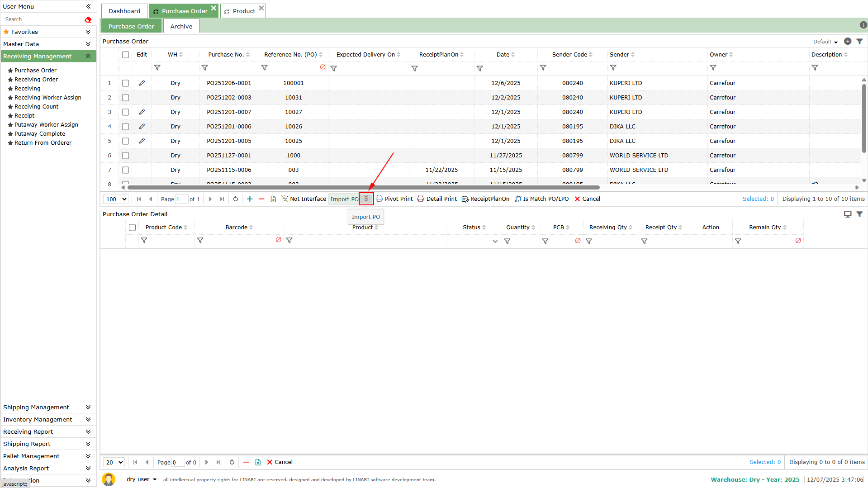This screenshot has height=488, width=868.
Task: Refresh the Purchase Order grid
Action: click(x=236, y=199)
